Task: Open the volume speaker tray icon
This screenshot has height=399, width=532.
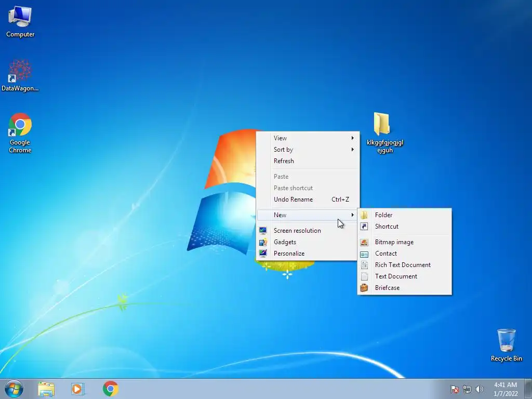Action: pos(479,389)
